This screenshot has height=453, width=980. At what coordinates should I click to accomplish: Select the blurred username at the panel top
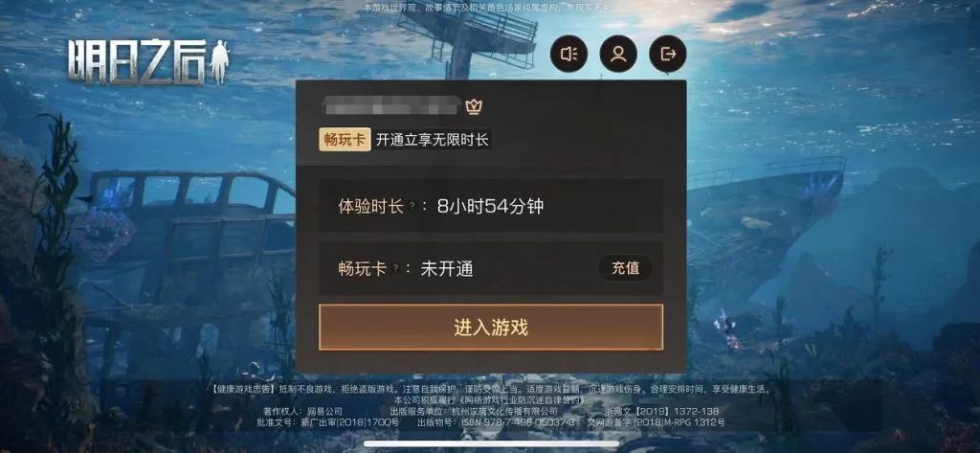click(390, 107)
